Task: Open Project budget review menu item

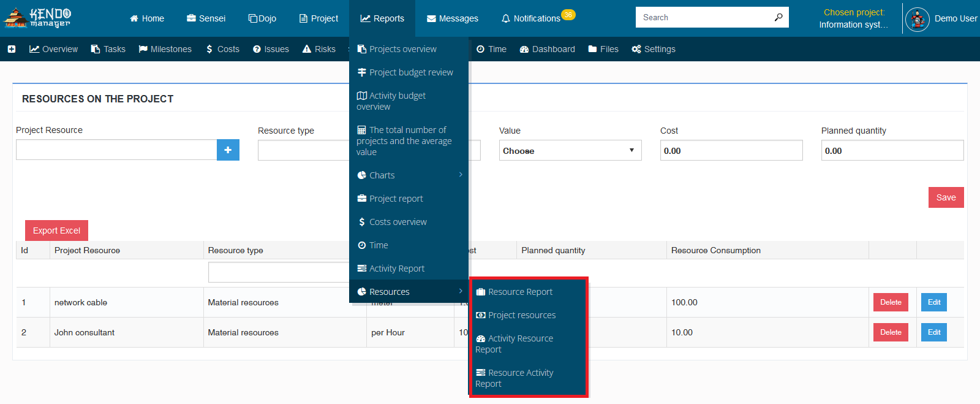Action: click(x=409, y=72)
